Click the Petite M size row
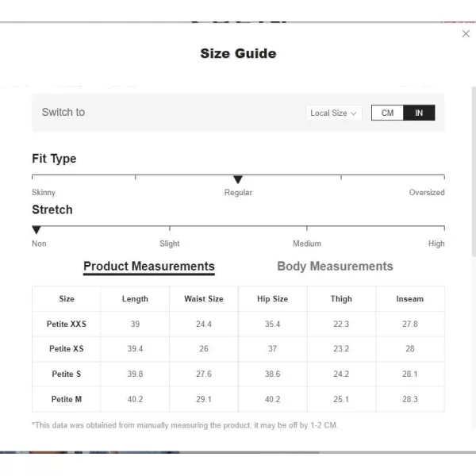The image size is (476, 476). [x=67, y=399]
